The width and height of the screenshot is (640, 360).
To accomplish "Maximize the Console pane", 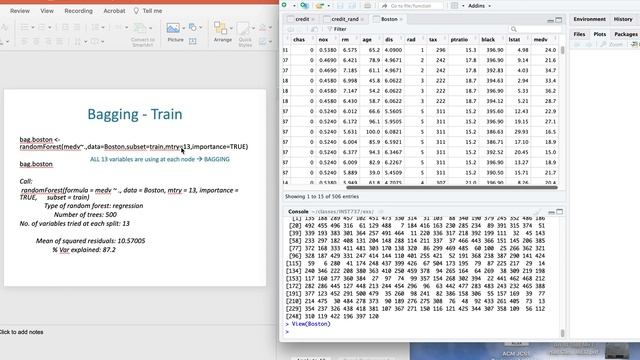I will (x=560, y=212).
